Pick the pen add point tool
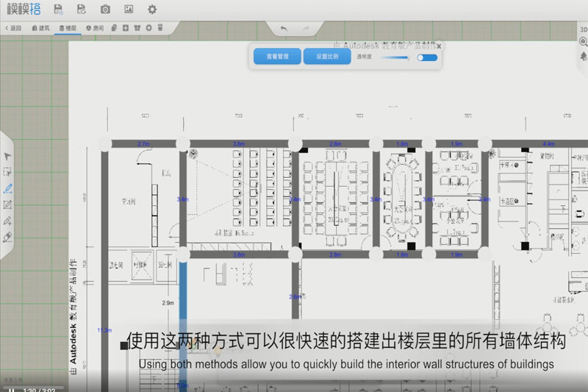This screenshot has width=588, height=392. pos(8,221)
